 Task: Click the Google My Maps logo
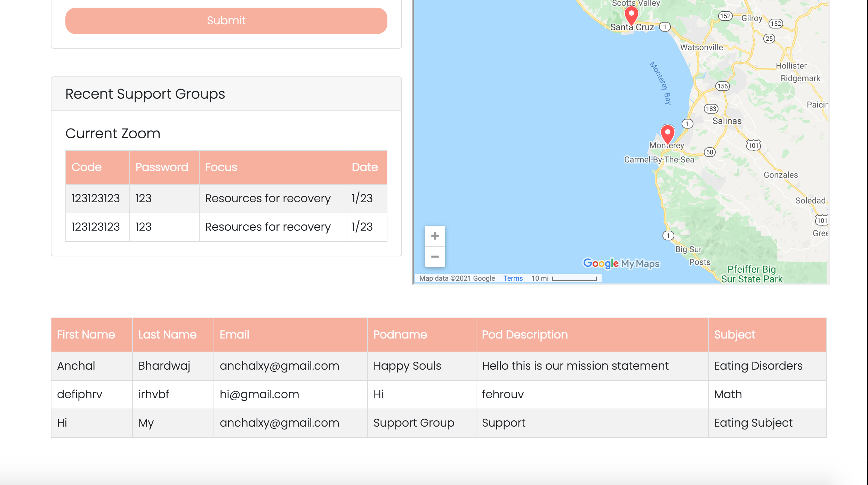[x=621, y=263]
